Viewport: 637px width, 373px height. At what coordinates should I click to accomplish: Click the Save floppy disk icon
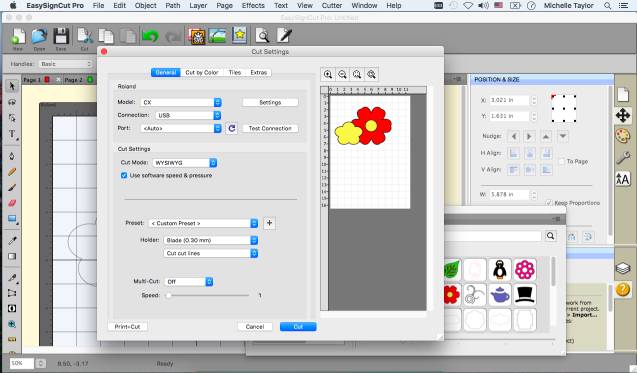coord(61,37)
